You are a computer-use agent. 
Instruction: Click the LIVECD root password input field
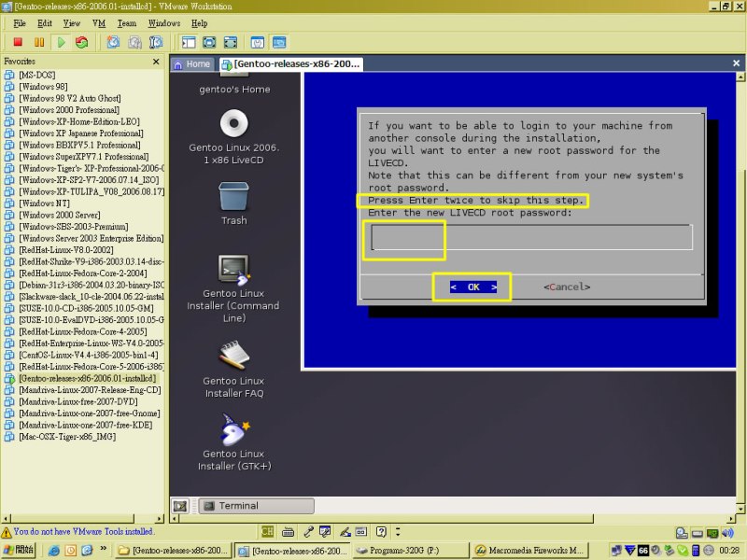[x=531, y=237]
